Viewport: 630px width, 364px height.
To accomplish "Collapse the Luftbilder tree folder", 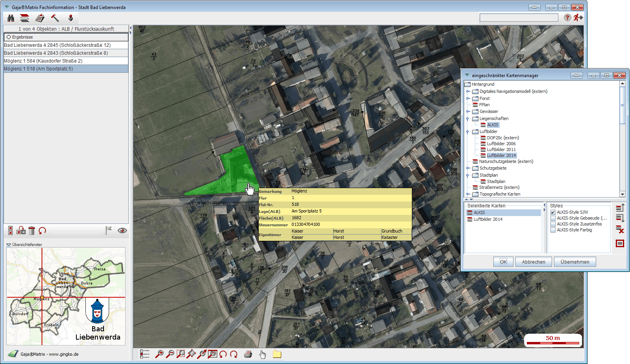I will (468, 132).
